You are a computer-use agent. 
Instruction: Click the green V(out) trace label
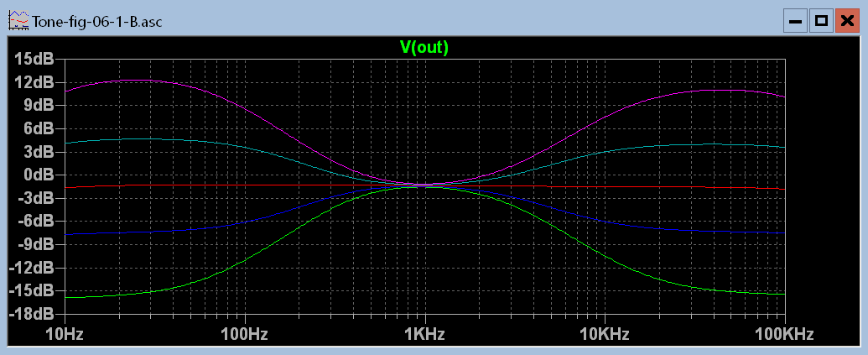point(424,48)
